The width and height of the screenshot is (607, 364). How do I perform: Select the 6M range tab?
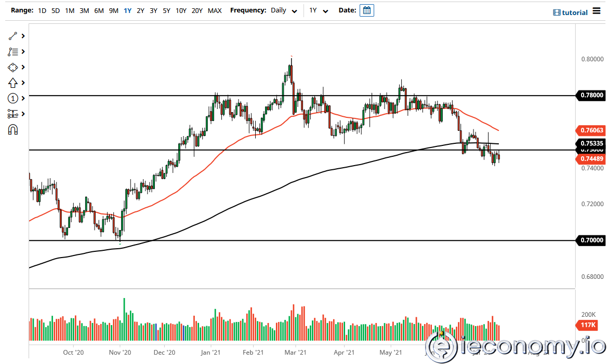[x=99, y=10]
